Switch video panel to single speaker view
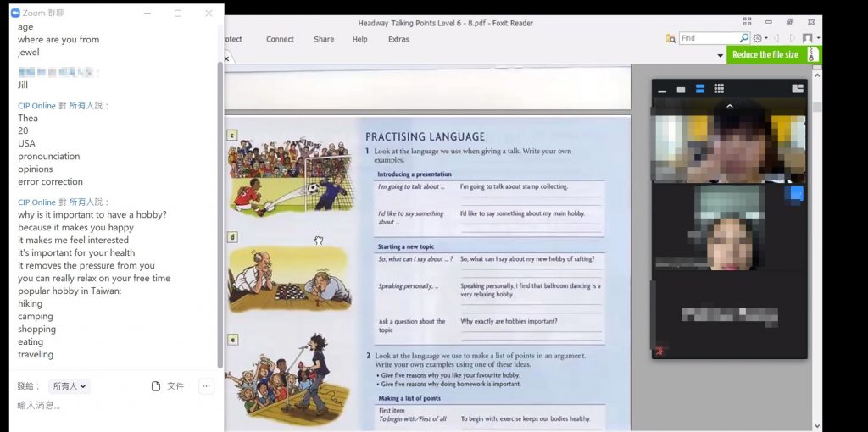 coord(681,90)
